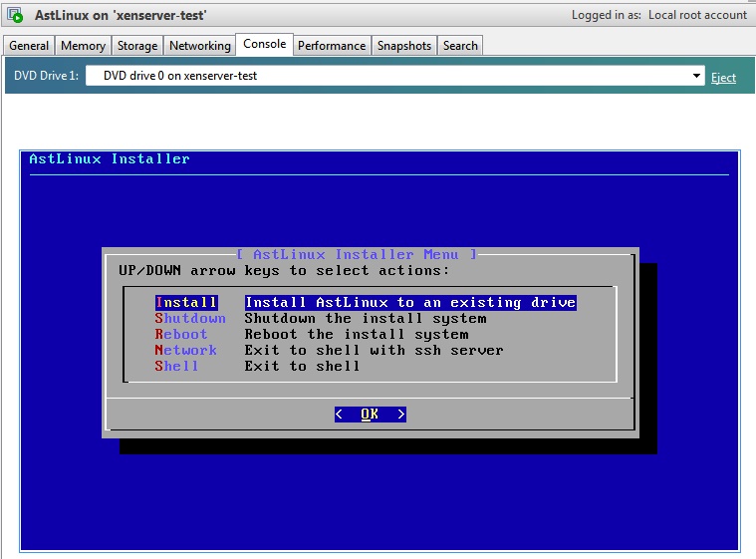Image resolution: width=756 pixels, height=559 pixels.
Task: Open the Performance tab
Action: point(332,45)
